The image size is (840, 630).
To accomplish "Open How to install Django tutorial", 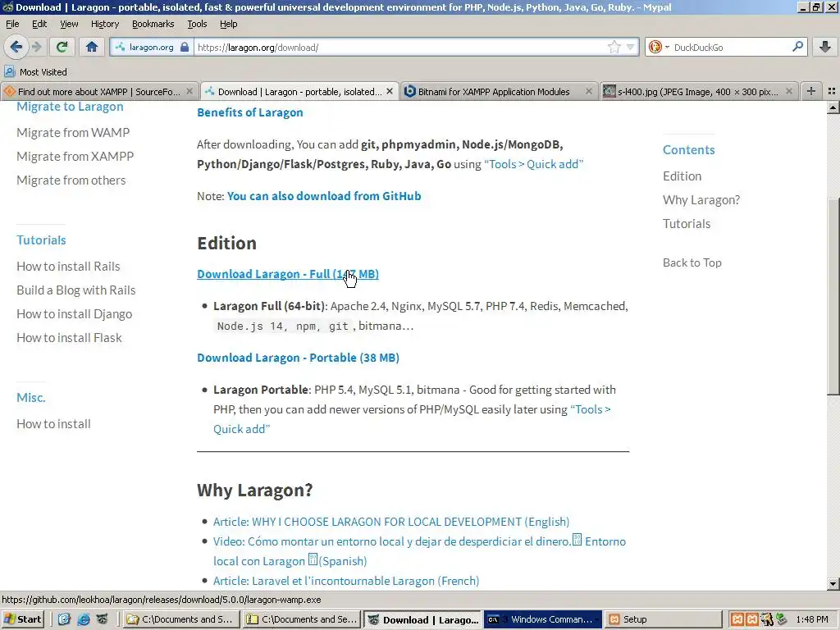I will 74,314.
